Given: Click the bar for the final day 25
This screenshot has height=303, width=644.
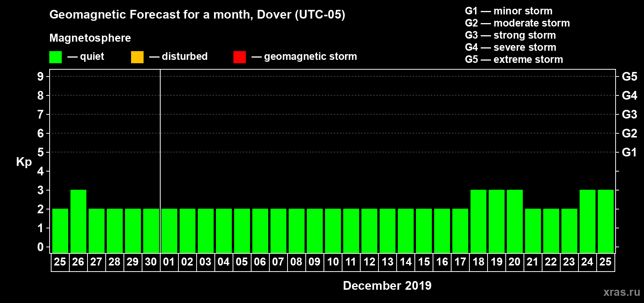Looking at the screenshot, I should [606, 221].
